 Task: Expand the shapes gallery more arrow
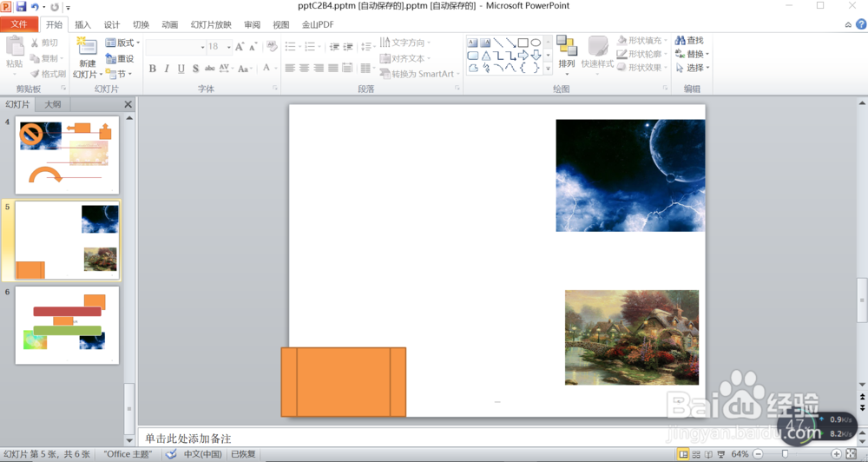point(548,68)
